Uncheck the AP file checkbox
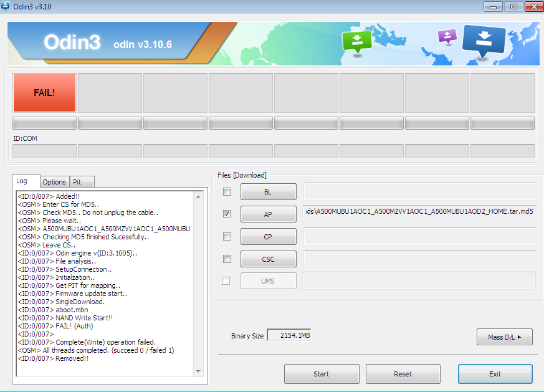Image resolution: width=544 pixels, height=392 pixels. (x=227, y=214)
